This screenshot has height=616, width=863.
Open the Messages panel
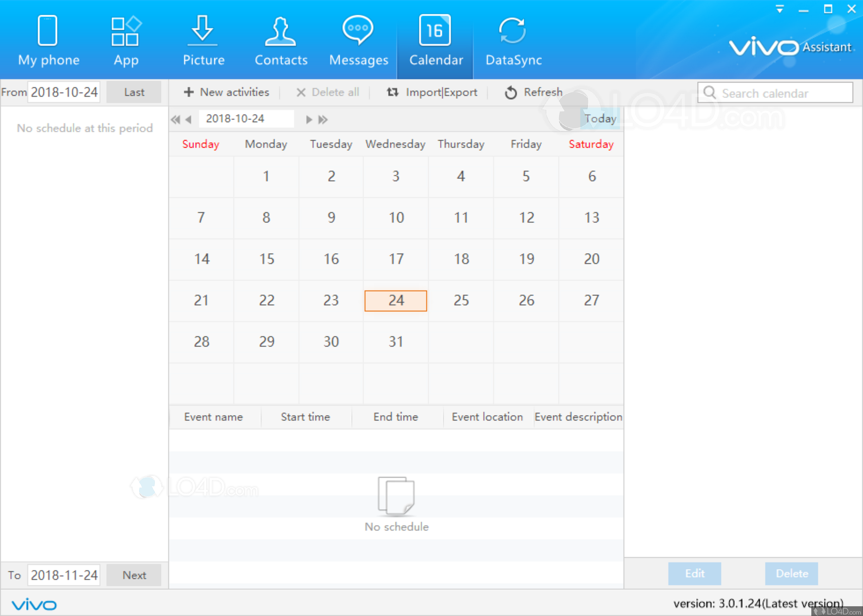358,40
